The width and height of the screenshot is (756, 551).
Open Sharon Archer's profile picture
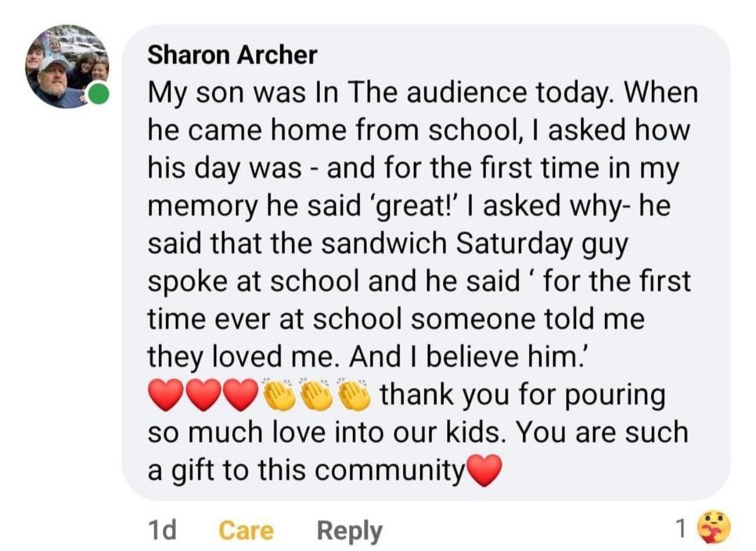point(66,67)
